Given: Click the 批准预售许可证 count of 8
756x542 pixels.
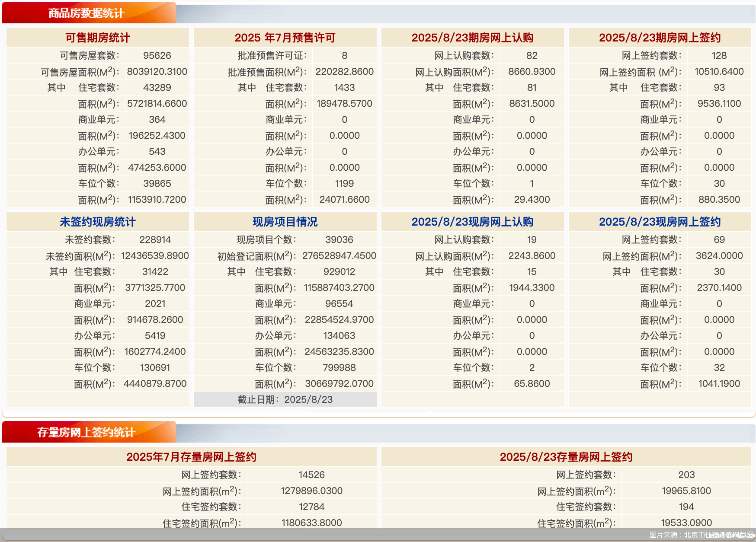Looking at the screenshot, I should pos(345,55).
